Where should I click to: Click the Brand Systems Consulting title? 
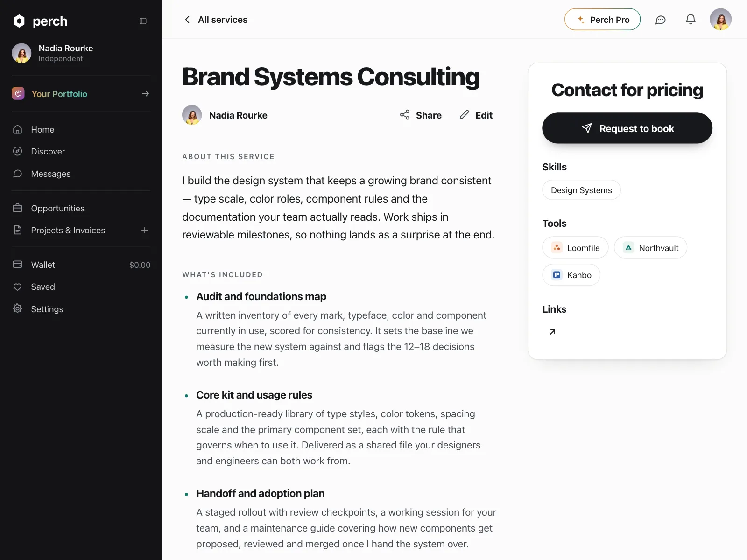(x=331, y=77)
